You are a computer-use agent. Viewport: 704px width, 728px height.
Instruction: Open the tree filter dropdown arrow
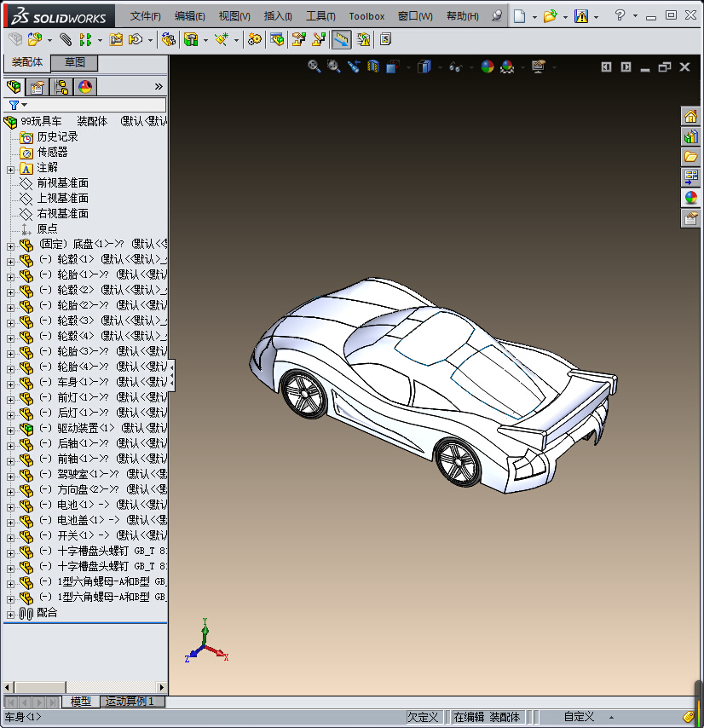point(24,105)
